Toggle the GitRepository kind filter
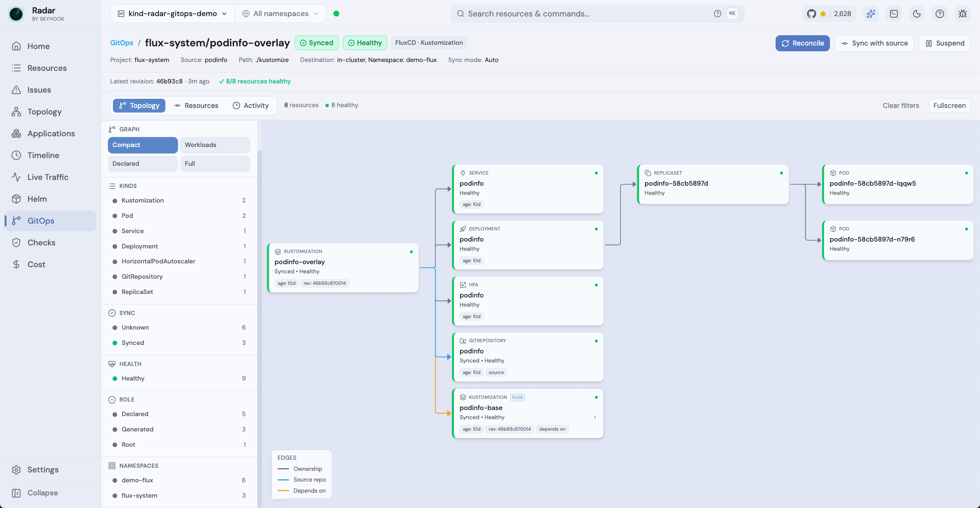 click(179, 277)
